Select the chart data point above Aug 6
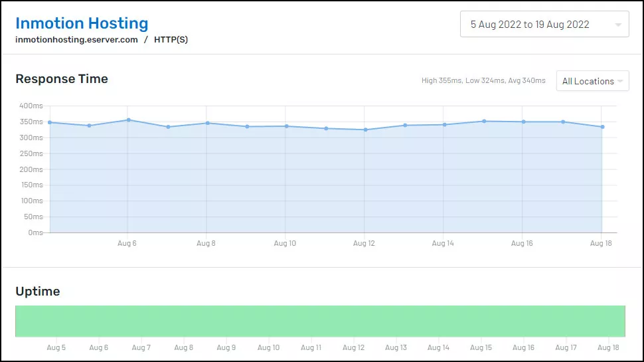This screenshot has width=644, height=362. pyautogui.click(x=129, y=120)
